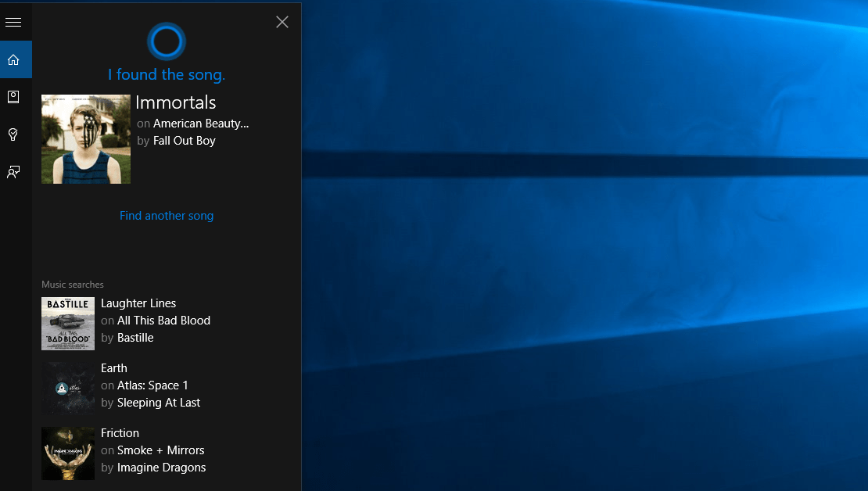
Task: Select Laughter Lines from Music searches
Action: (138, 303)
